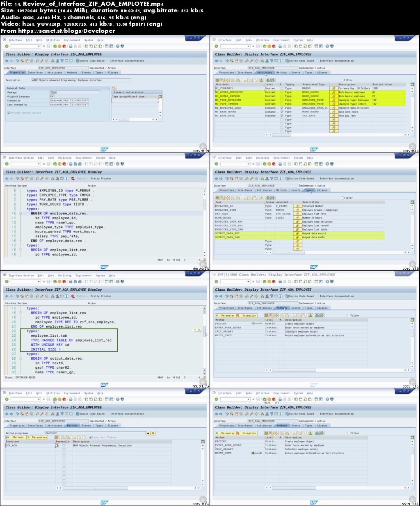Click the orange Exit icon in the second code editor frame

coord(59,282)
